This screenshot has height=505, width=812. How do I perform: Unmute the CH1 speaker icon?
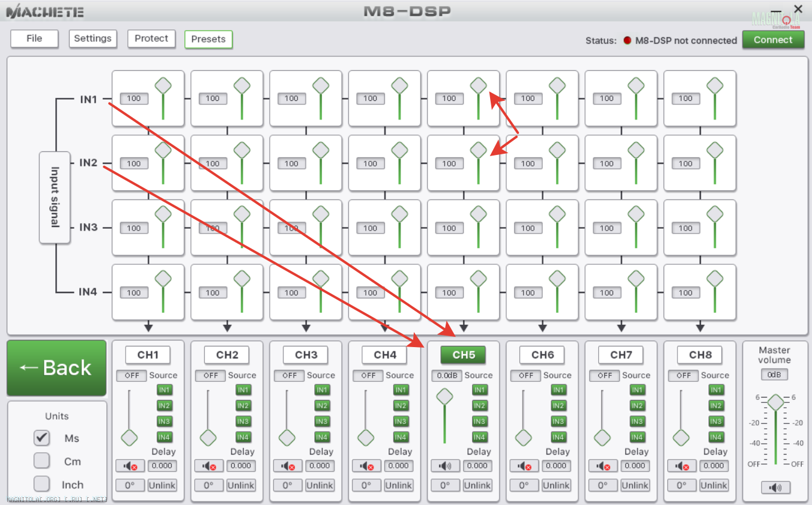coord(130,466)
